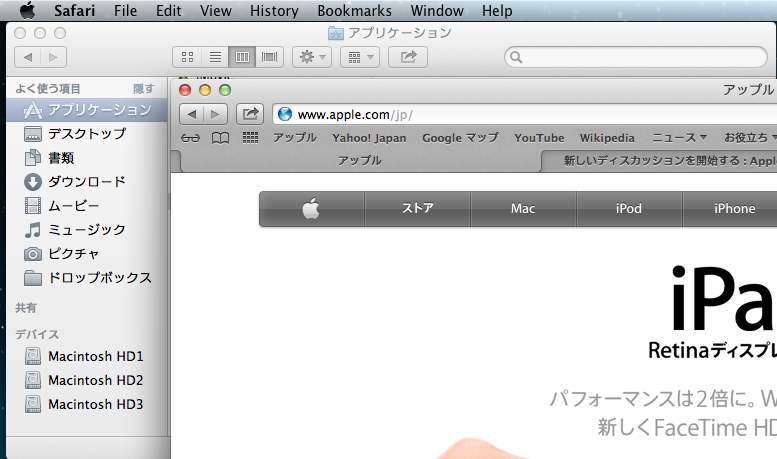
Task: Click Safari back button
Action: pyautogui.click(x=191, y=115)
